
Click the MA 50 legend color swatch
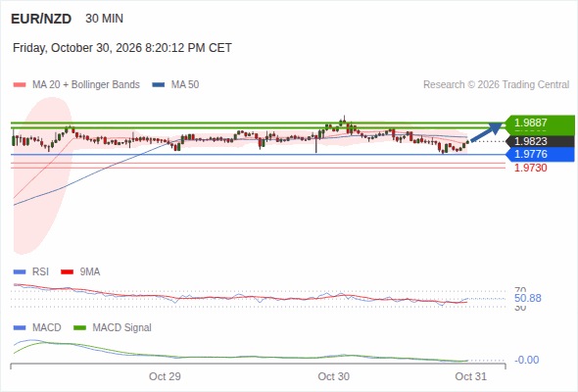[159, 85]
